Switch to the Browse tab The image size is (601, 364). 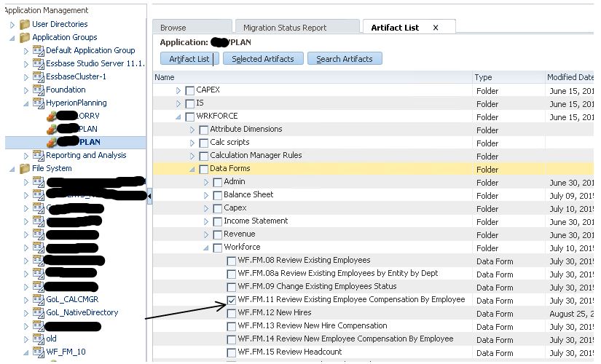click(173, 28)
